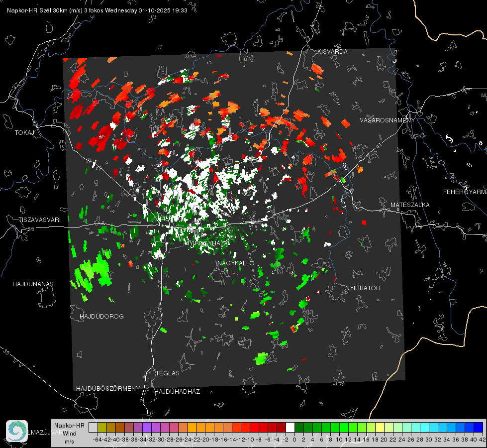This screenshot has height=448, width=487.
Task: Select the MÁTÉSZALKA label
Action: (x=410, y=205)
